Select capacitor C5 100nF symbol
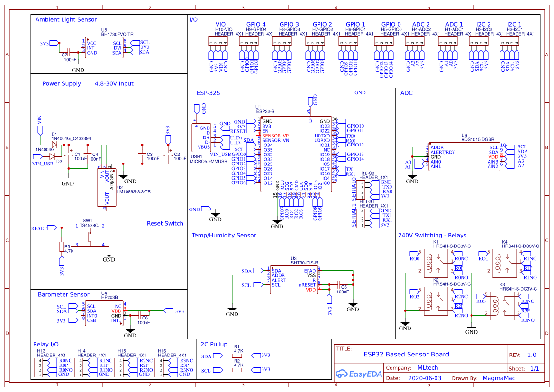The height and width of the screenshot is (392, 554). (339, 284)
